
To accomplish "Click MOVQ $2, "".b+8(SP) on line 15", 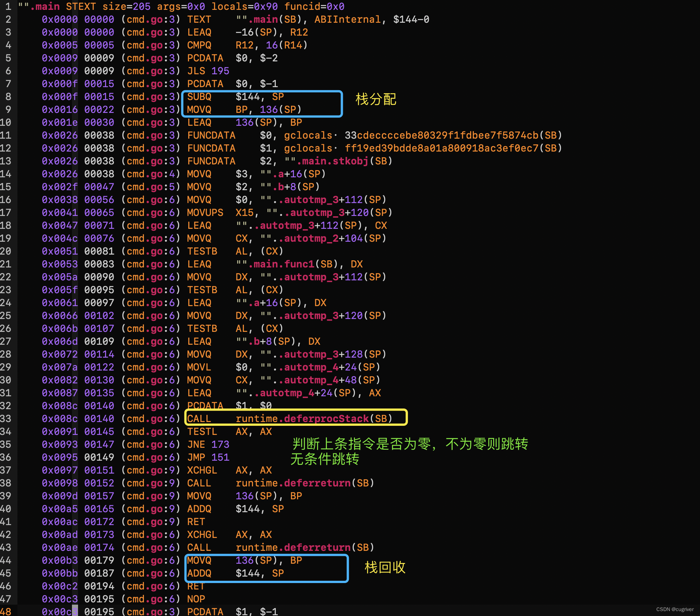I will point(253,187).
